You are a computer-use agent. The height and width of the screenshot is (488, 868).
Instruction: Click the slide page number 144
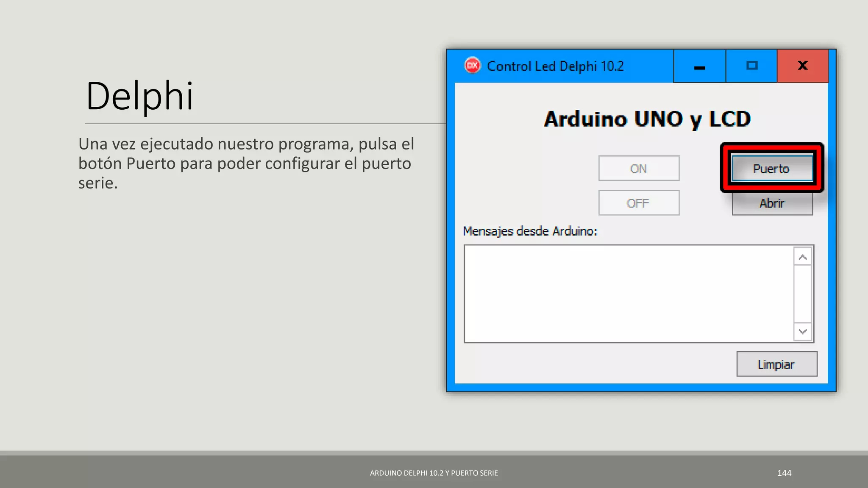pos(784,473)
